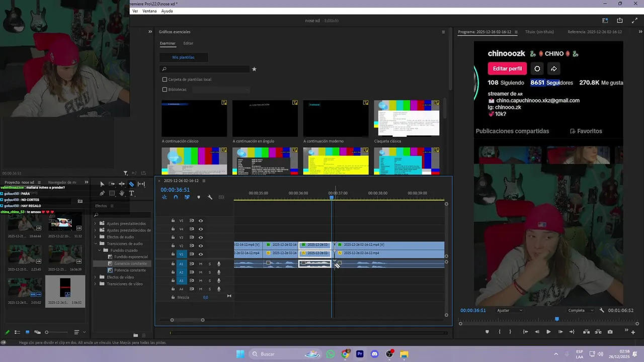
Task: Open Gráficos esenciales panel menu
Action: point(443,32)
